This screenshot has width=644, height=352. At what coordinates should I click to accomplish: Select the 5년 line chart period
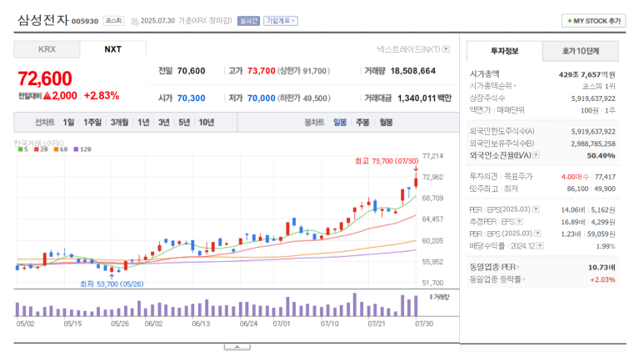[184, 123]
